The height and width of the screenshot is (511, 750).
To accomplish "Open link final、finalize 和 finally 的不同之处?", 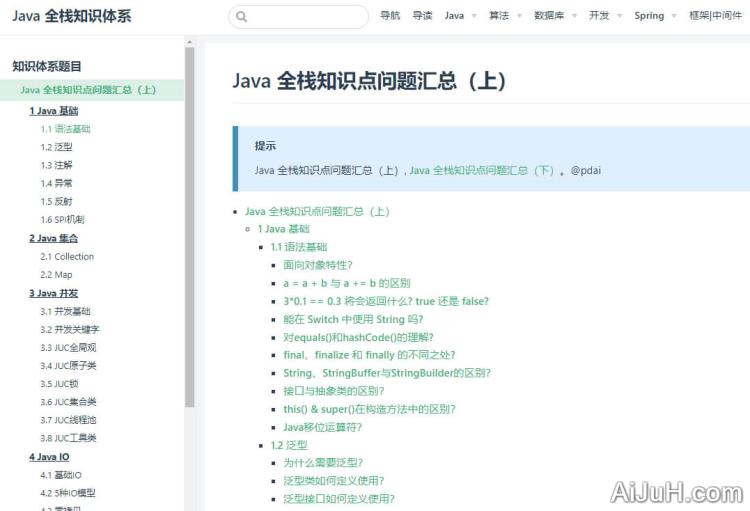I will click(x=369, y=355).
